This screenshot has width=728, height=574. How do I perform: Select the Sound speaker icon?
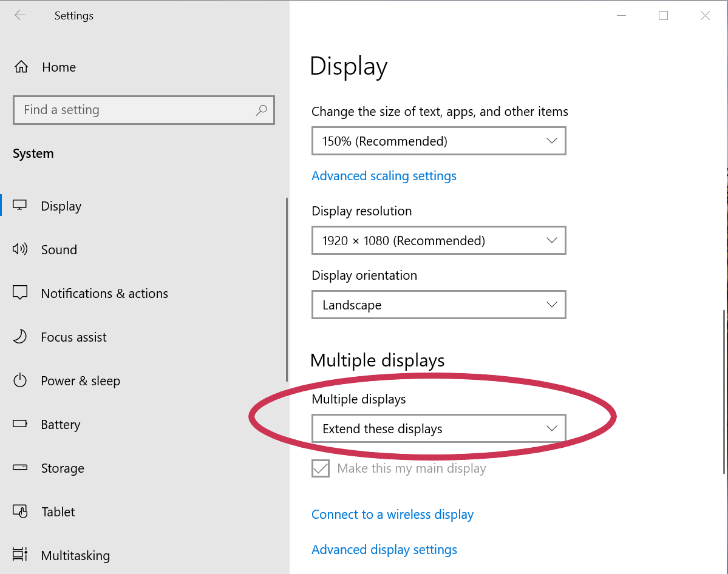[20, 249]
